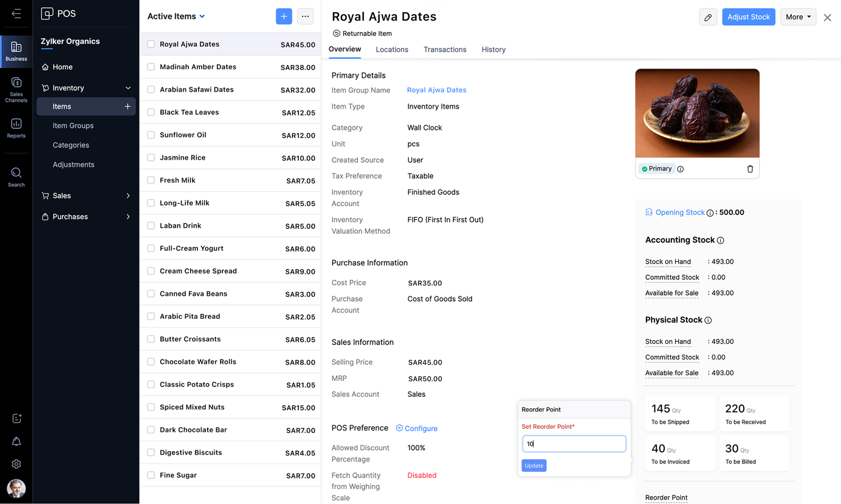Click the Update reorder point button

534,466
